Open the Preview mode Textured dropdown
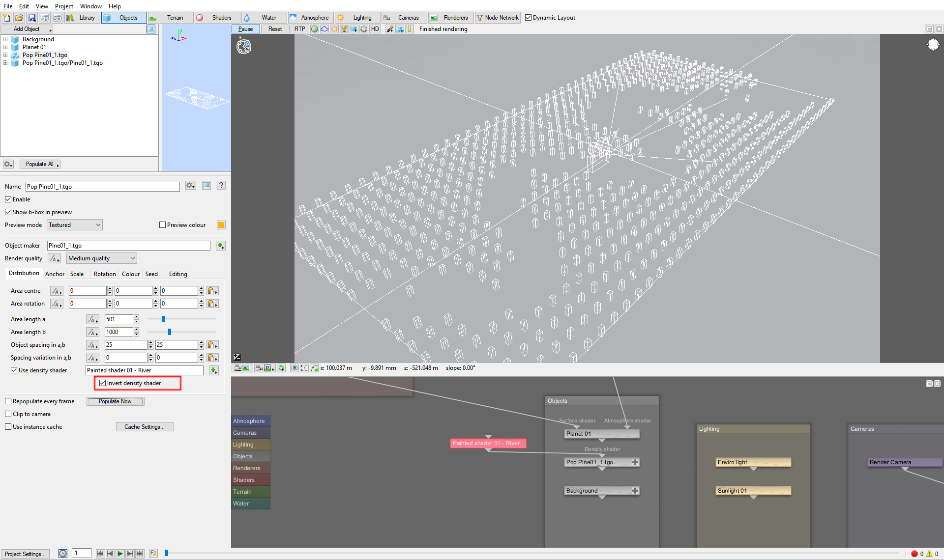 point(75,225)
